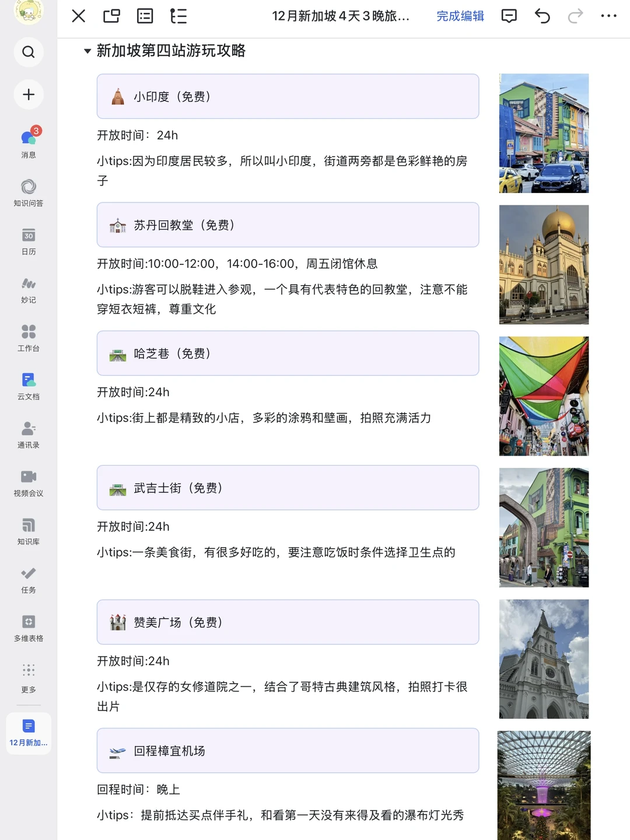
Task: Click the search icon in sidebar
Action: point(28,52)
